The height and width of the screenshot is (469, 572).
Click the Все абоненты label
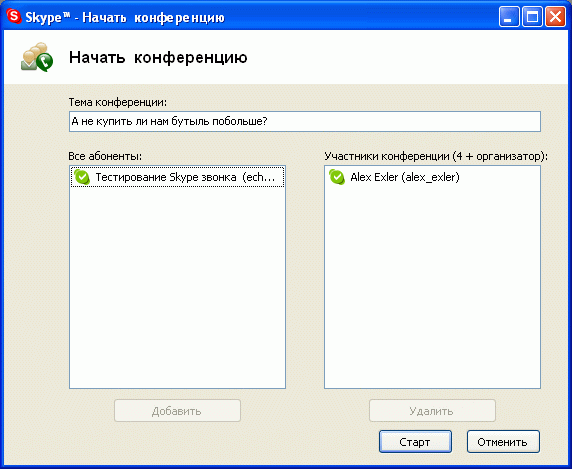click(105, 156)
